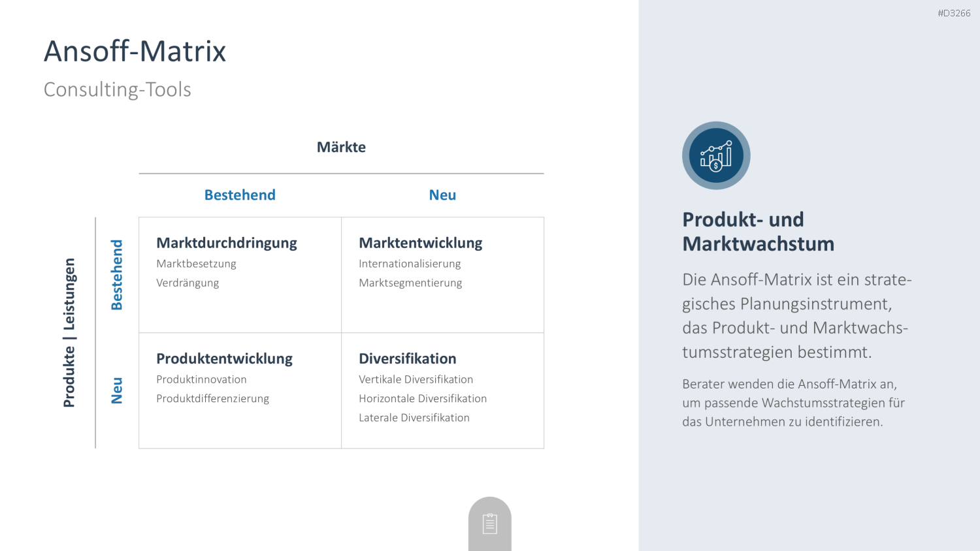Select the Produkt- und Marktwachstum heading
Viewport: 980px width, 551px height.
pos(759,232)
